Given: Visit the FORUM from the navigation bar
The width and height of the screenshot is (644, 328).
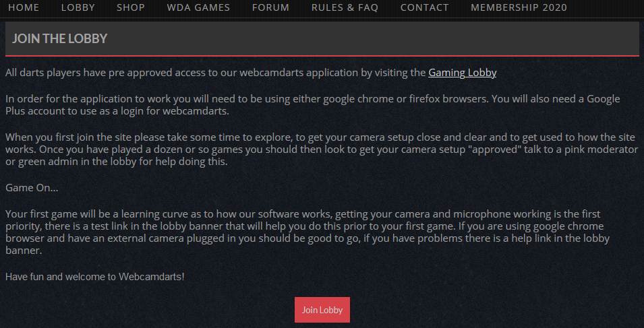Looking at the screenshot, I should tap(270, 8).
